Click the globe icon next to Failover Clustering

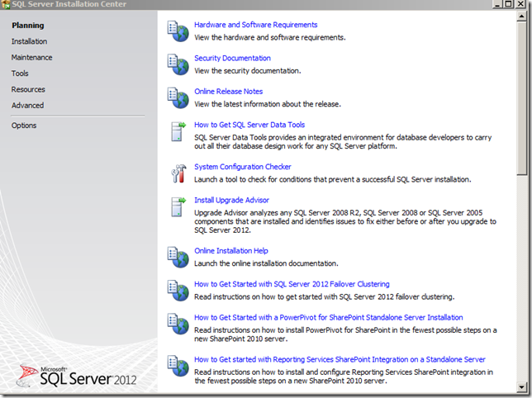tap(178, 289)
